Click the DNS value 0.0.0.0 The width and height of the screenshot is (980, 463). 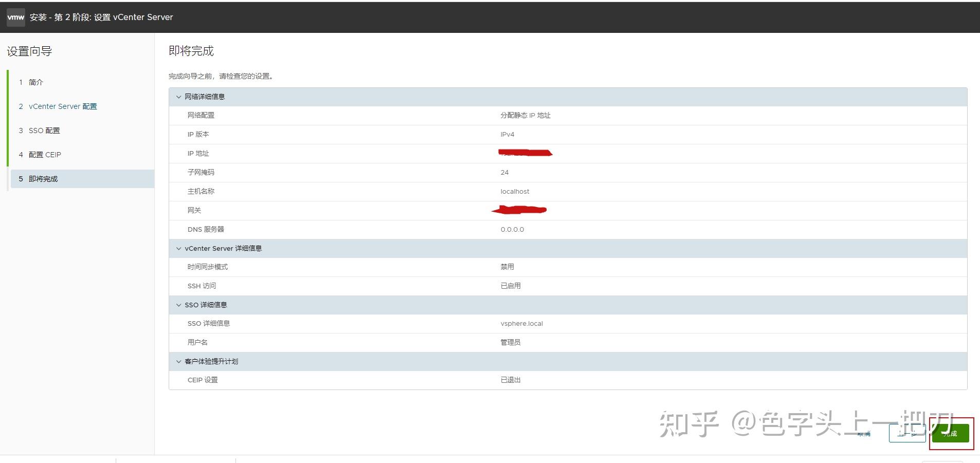[512, 230]
